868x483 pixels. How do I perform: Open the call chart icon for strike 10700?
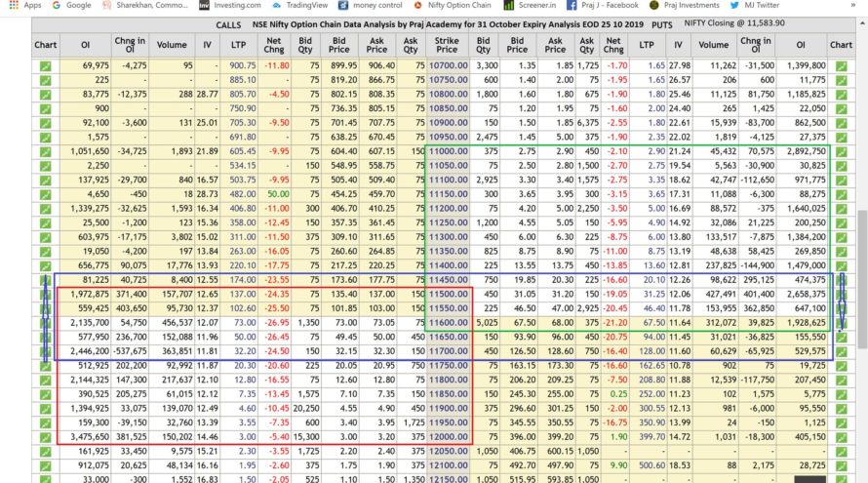(46, 66)
